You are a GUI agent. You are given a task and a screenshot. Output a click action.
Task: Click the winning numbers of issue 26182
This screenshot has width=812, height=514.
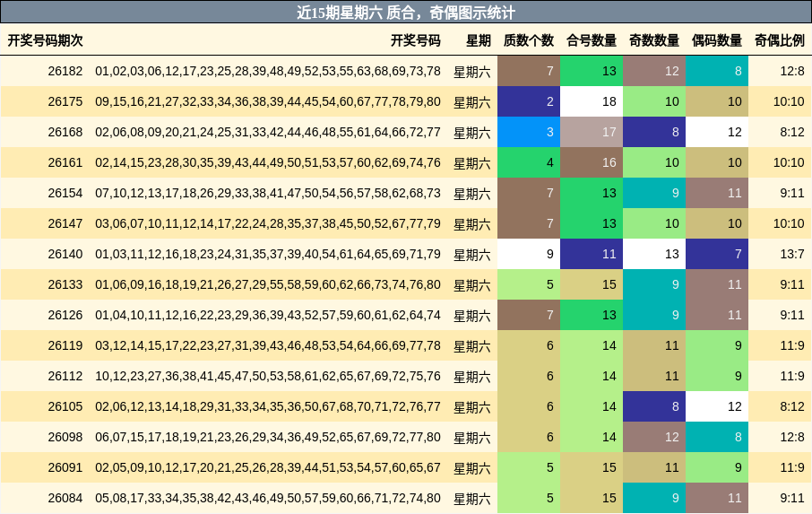click(268, 71)
